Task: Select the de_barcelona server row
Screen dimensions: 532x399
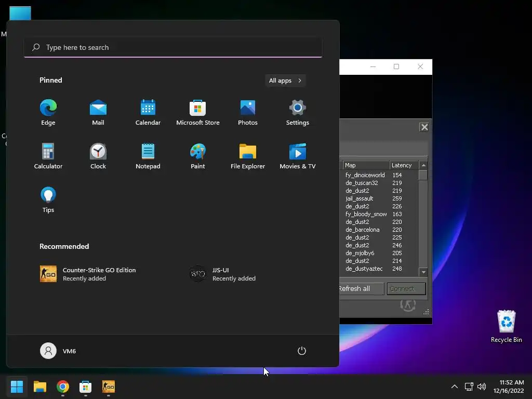Action: [379, 230]
